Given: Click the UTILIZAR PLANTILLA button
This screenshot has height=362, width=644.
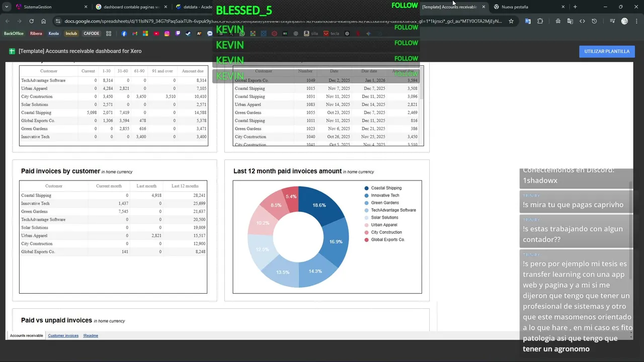Looking at the screenshot, I should click(x=607, y=51).
